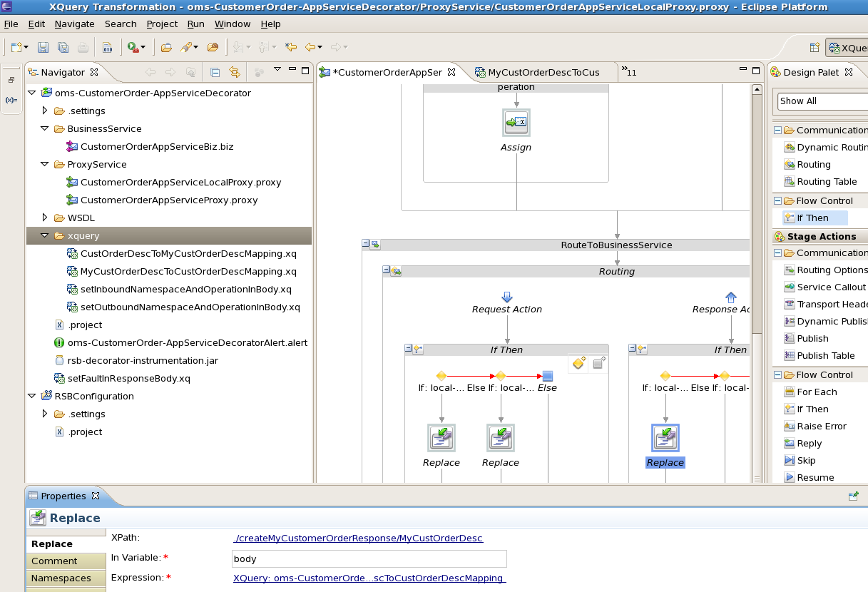Click the In Variable body input field
The image size is (868, 592).
coord(369,558)
